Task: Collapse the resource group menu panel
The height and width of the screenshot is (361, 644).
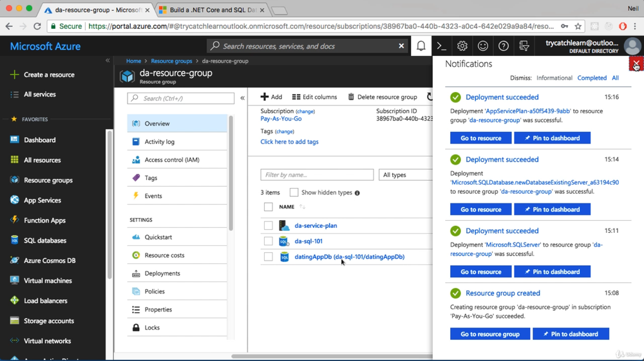Action: click(242, 98)
